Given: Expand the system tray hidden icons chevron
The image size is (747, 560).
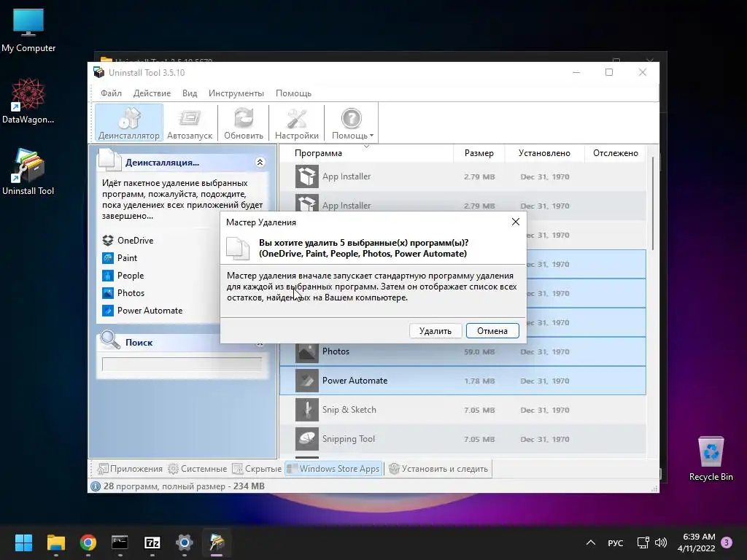Looking at the screenshot, I should pos(591,542).
